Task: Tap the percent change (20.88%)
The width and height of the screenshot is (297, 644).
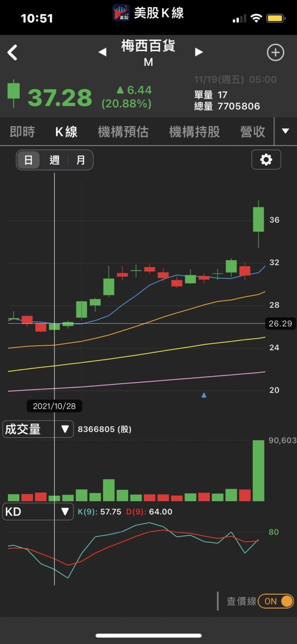Action: click(x=127, y=104)
